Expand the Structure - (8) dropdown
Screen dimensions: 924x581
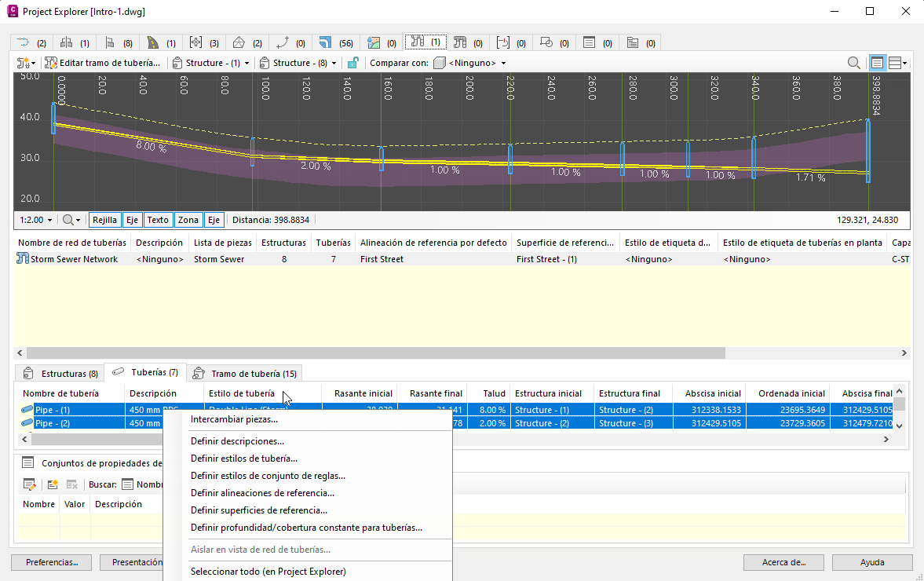(x=299, y=63)
